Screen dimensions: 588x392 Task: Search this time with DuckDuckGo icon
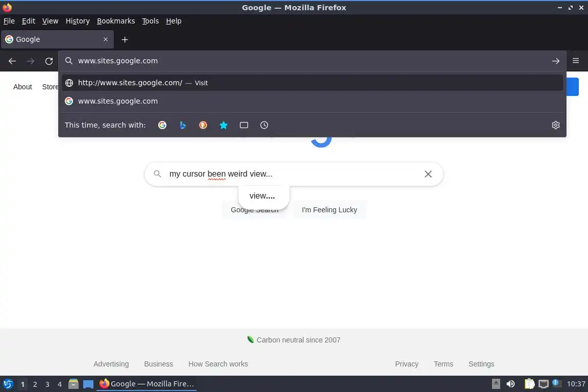[x=203, y=125]
